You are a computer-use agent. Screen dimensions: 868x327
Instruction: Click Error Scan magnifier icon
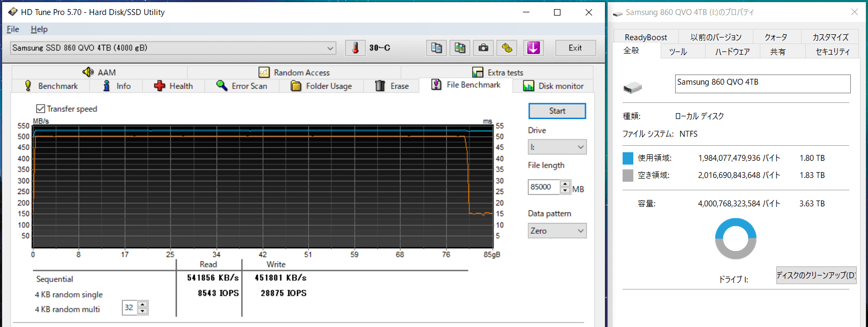[222, 86]
